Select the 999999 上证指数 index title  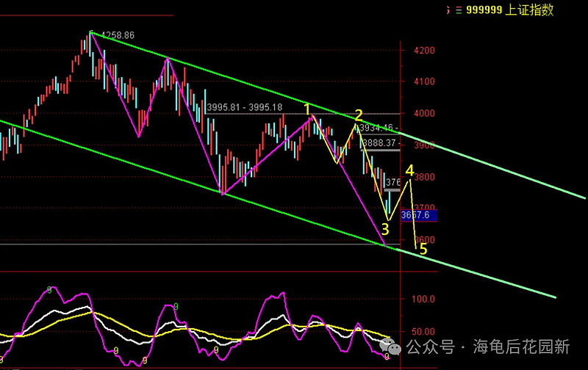click(x=509, y=10)
